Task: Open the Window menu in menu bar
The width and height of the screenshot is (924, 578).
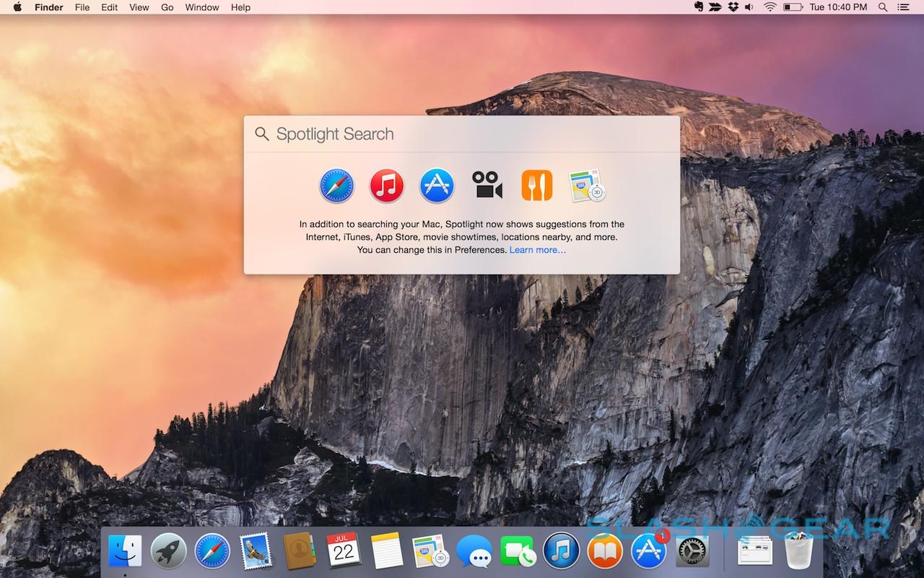Action: tap(202, 7)
